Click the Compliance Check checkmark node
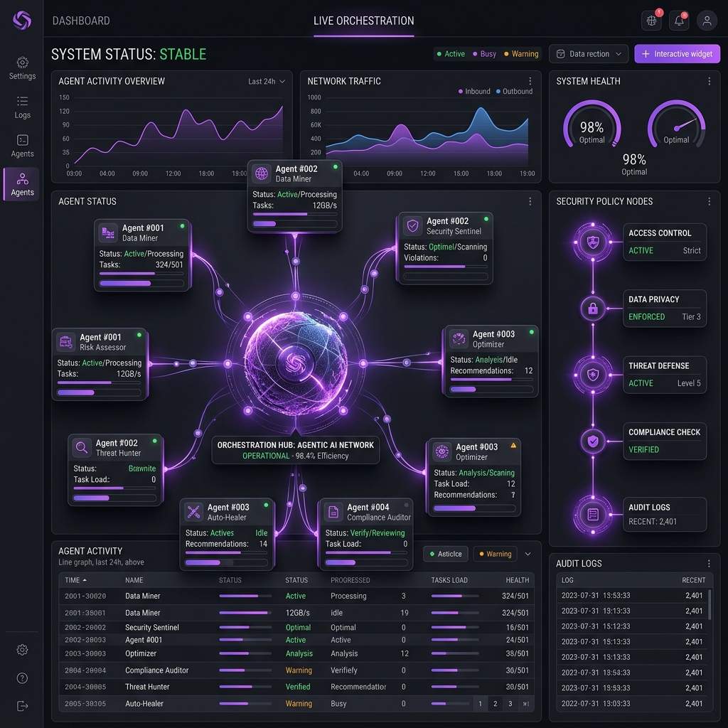Image resolution: width=728 pixels, height=728 pixels. click(593, 441)
